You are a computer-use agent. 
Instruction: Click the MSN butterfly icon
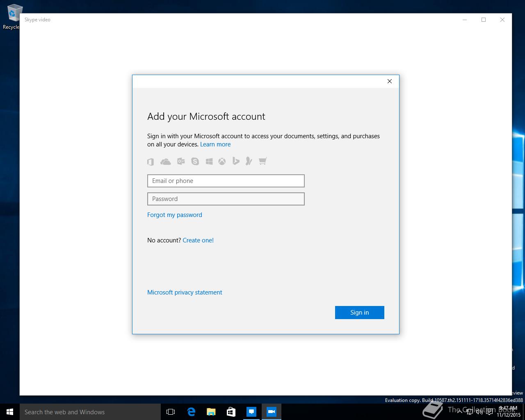pyautogui.click(x=249, y=161)
